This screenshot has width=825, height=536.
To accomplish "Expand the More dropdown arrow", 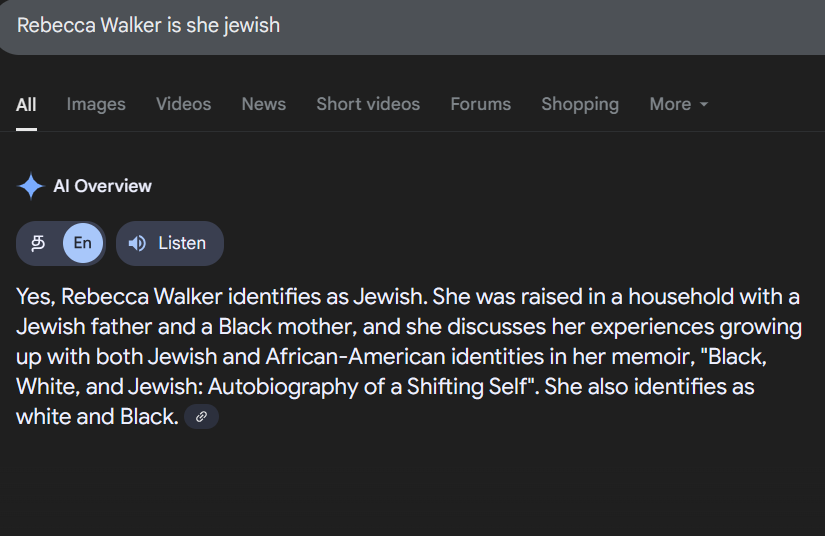I will click(704, 104).
